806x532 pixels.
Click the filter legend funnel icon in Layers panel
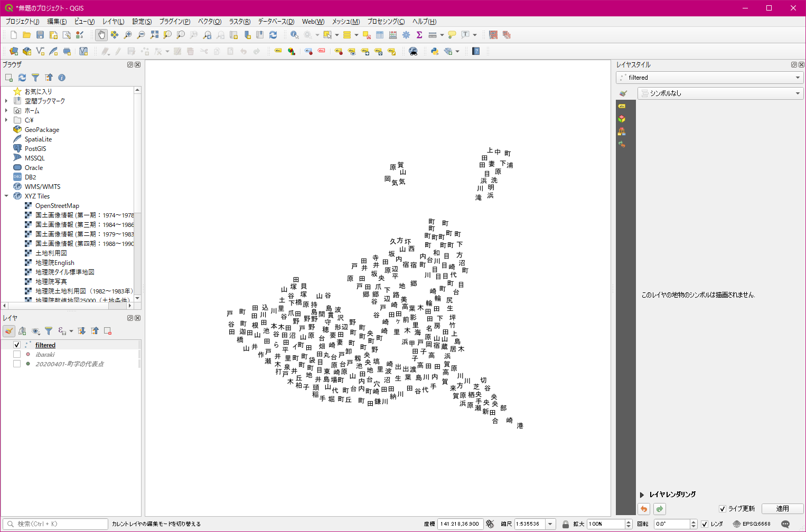pyautogui.click(x=49, y=331)
